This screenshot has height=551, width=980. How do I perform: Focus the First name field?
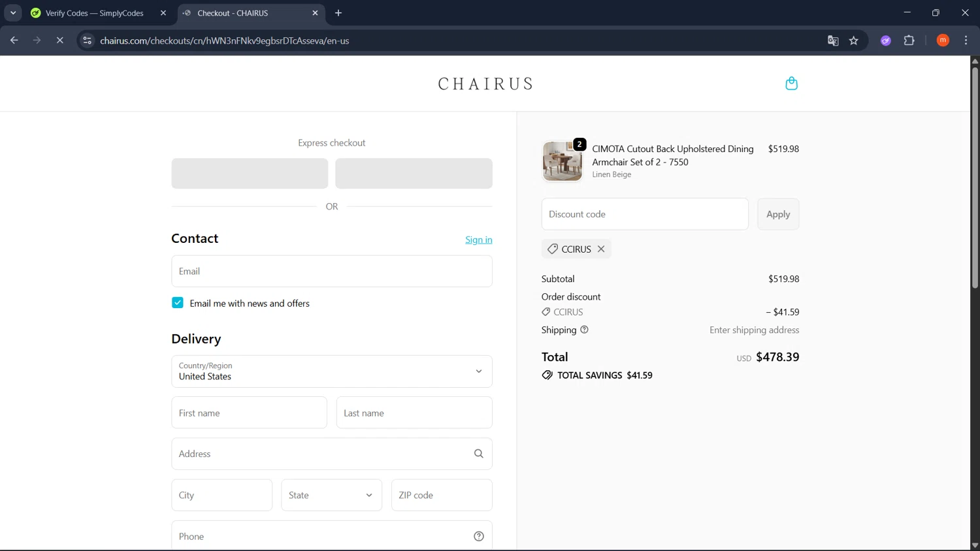point(250,413)
